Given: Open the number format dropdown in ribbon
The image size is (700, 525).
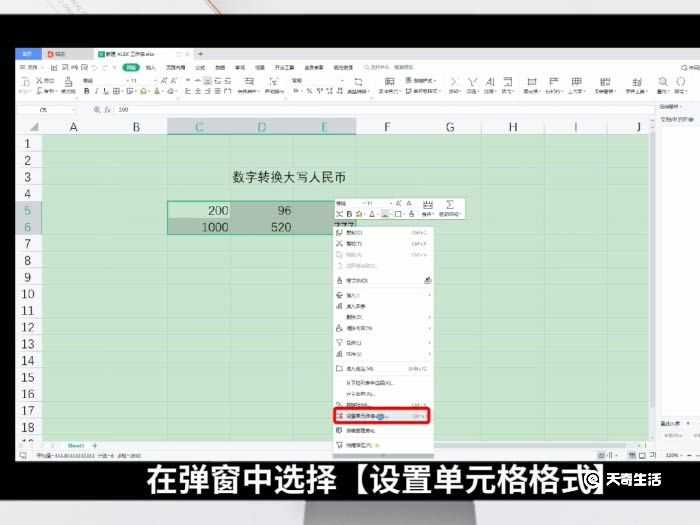Looking at the screenshot, I should pos(342,81).
